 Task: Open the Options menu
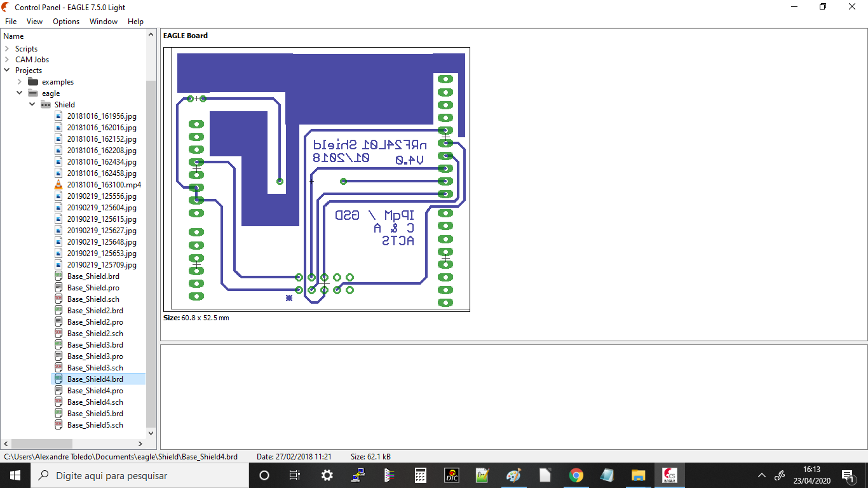point(66,22)
